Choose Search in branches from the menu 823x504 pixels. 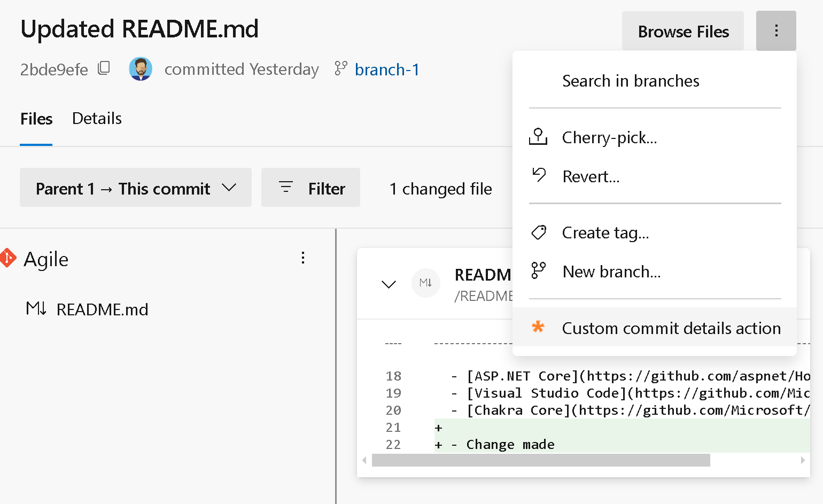631,81
